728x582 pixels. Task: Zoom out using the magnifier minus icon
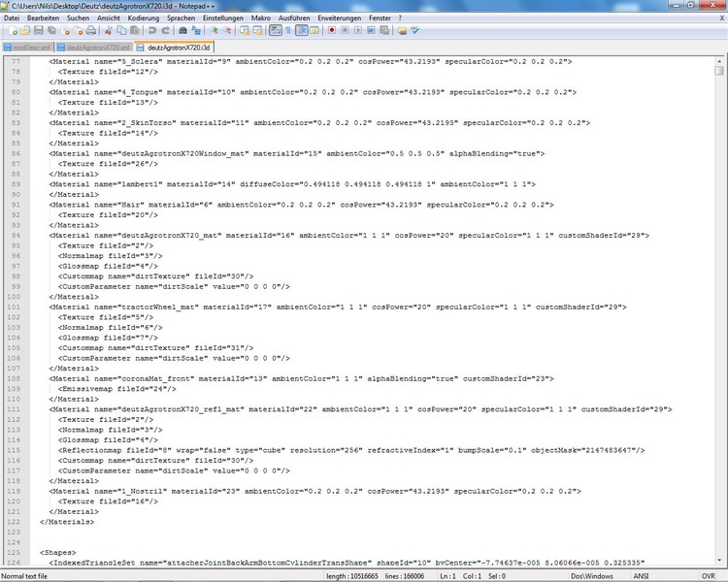pyautogui.click(x=227, y=31)
